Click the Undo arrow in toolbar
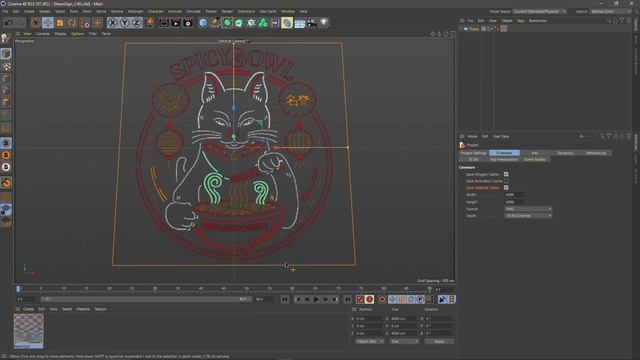The image size is (640, 360). 9,23
